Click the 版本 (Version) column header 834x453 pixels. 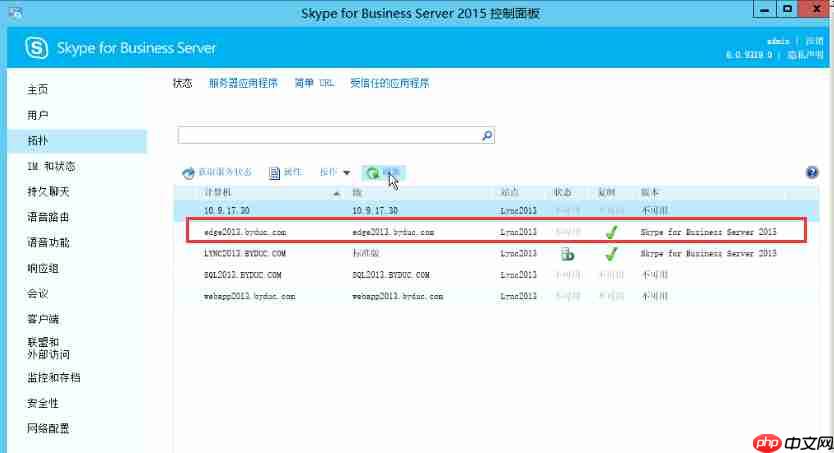click(650, 192)
